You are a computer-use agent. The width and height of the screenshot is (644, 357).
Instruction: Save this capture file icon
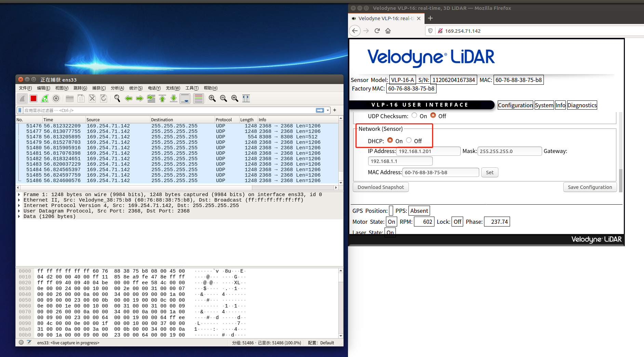pyautogui.click(x=81, y=98)
